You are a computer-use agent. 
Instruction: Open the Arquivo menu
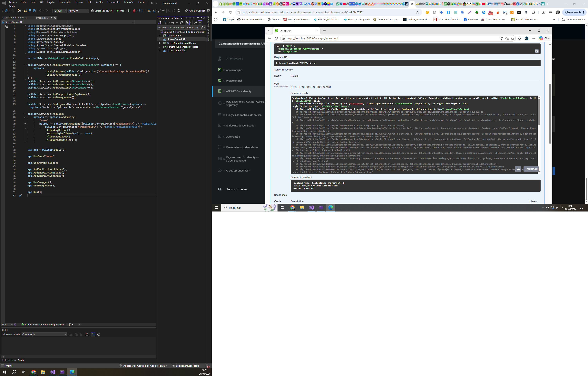[x=13, y=2]
